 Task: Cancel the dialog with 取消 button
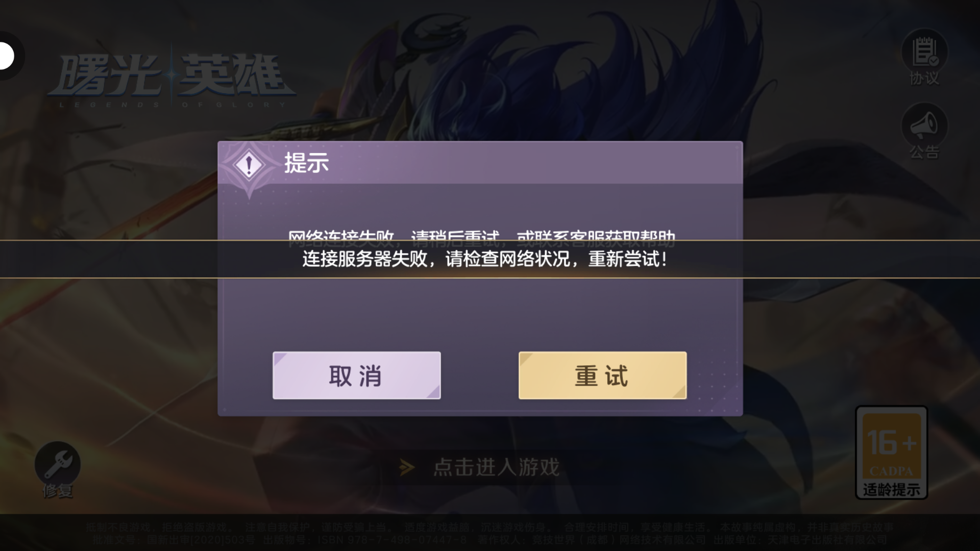356,375
